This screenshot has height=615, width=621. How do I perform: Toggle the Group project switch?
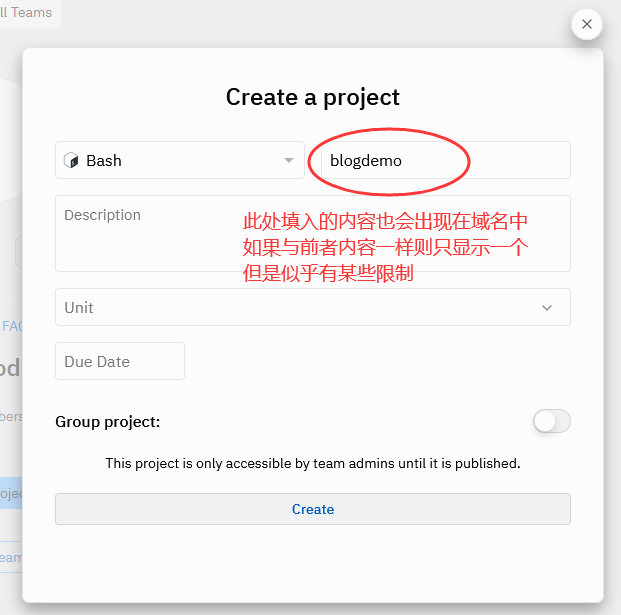(551, 421)
